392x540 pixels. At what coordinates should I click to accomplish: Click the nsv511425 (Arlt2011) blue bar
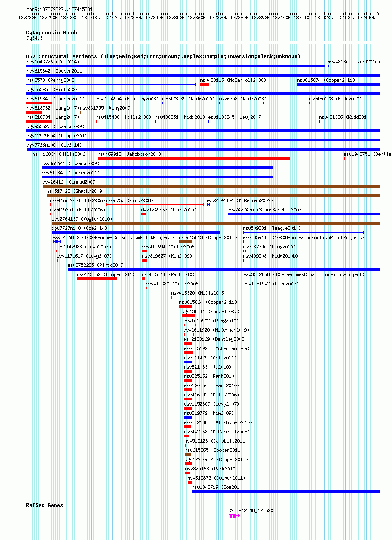pos(188,362)
